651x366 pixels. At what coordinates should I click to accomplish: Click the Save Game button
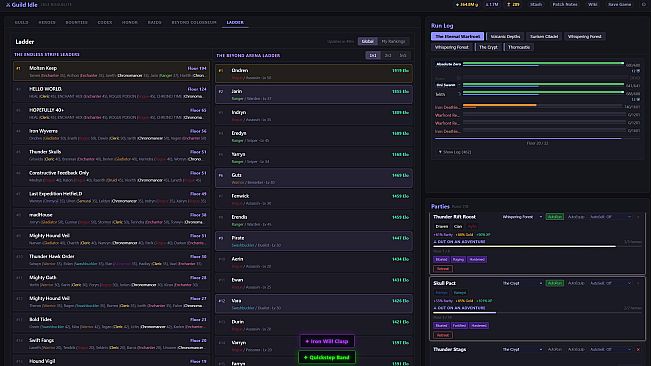(x=619, y=5)
